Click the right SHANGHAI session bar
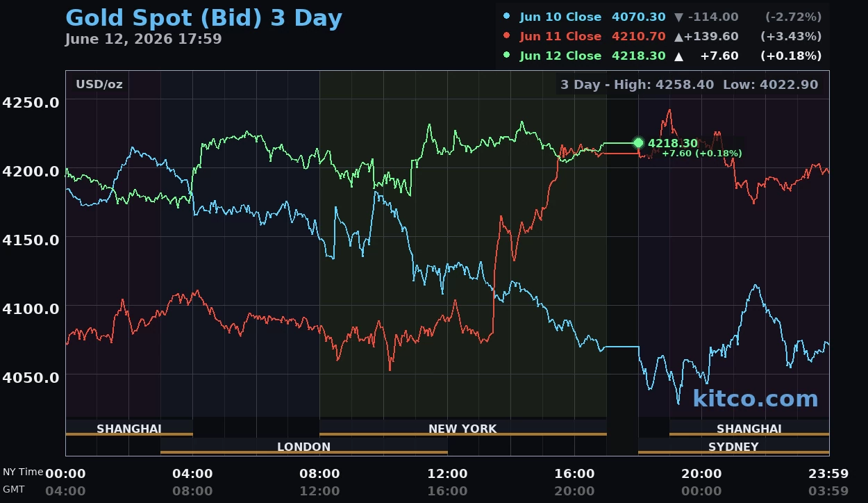This screenshot has height=503, width=868. [x=749, y=428]
